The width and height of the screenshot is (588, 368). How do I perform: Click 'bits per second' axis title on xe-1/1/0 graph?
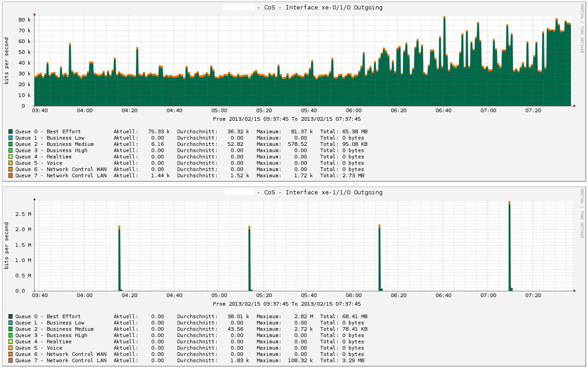[7, 245]
